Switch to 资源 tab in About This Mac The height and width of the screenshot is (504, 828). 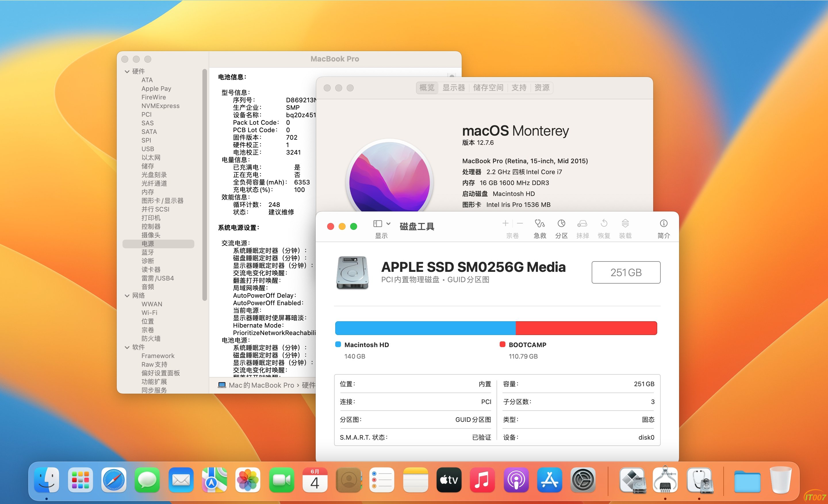coord(542,88)
